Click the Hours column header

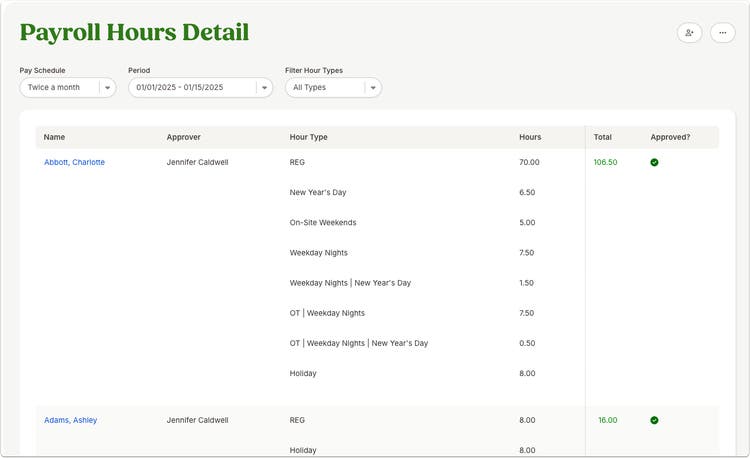[x=530, y=137]
